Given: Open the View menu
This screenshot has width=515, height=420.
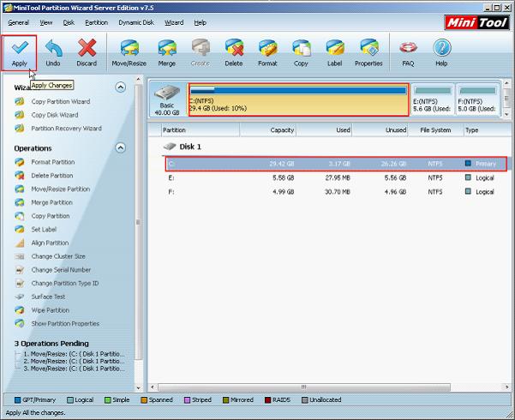Looking at the screenshot, I should pyautogui.click(x=46, y=22).
